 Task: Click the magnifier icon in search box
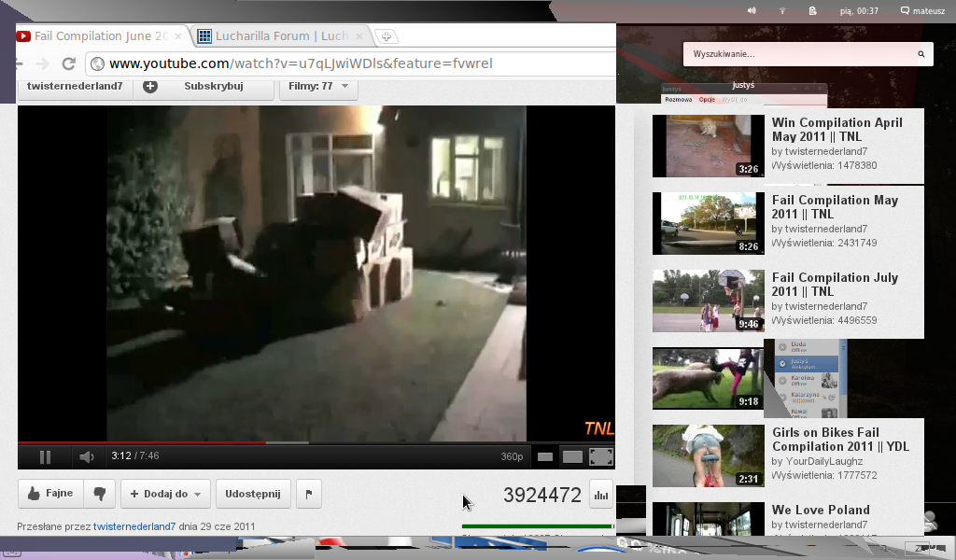click(921, 54)
